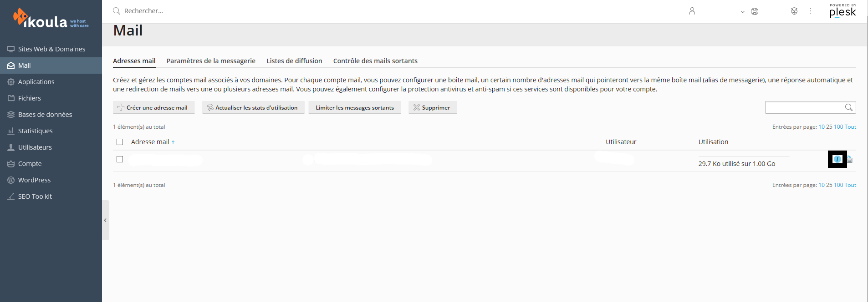Tick the select-all checkbox in header

(x=120, y=142)
